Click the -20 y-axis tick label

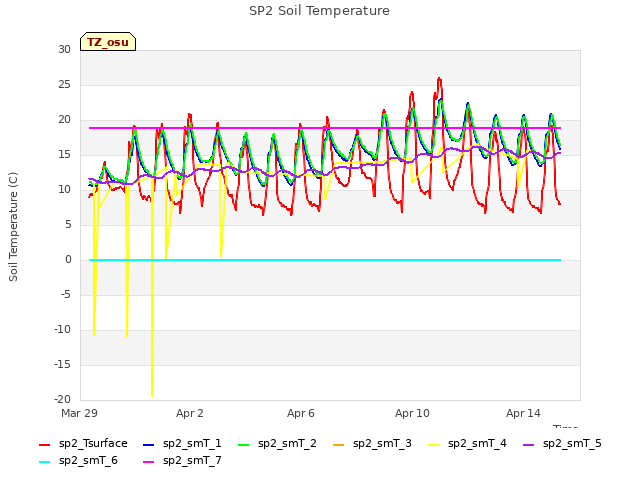(x=62, y=400)
